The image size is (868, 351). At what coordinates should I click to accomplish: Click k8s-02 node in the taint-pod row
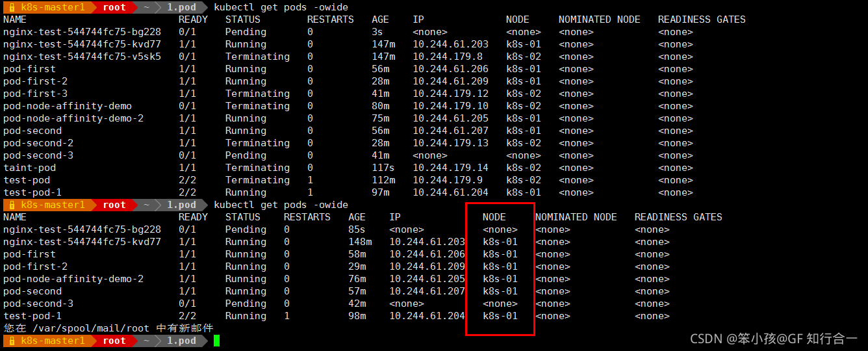pyautogui.click(x=524, y=168)
